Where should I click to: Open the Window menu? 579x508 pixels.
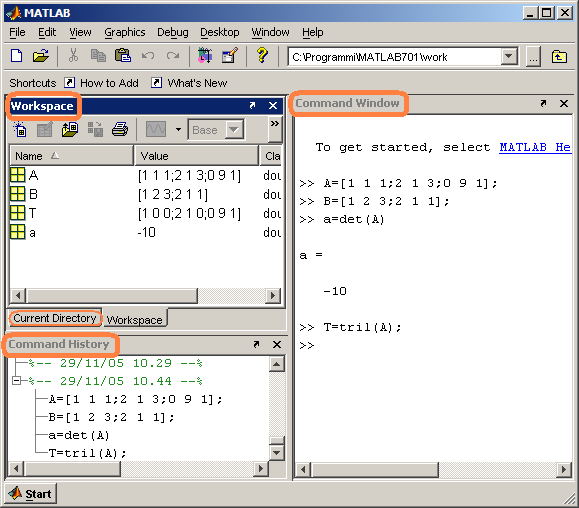tap(270, 32)
